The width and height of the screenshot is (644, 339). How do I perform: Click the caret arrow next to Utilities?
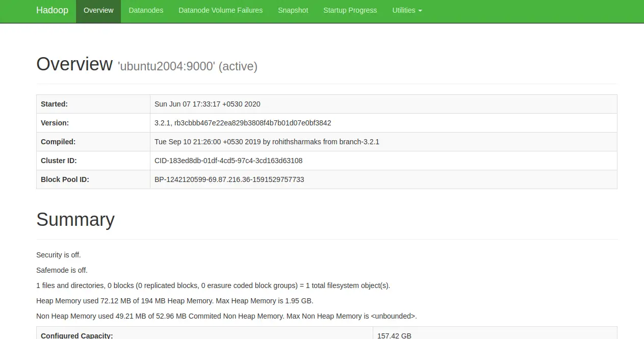point(420,11)
